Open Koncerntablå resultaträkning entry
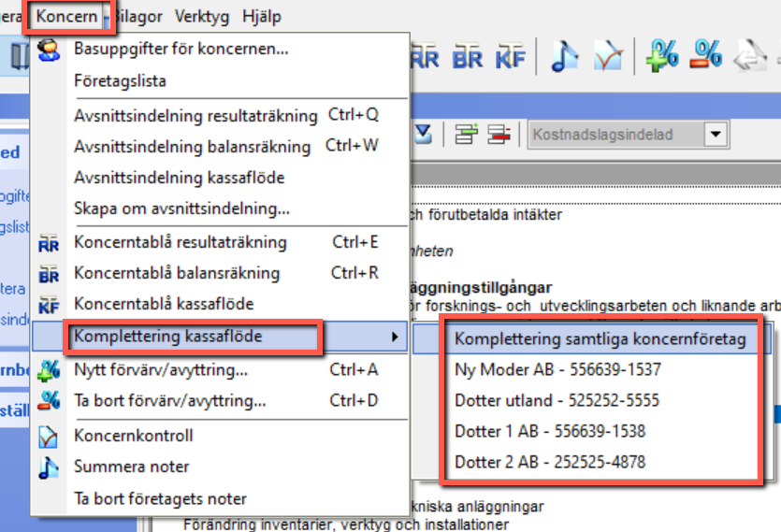The height and width of the screenshot is (532, 781). pyautogui.click(x=219, y=242)
